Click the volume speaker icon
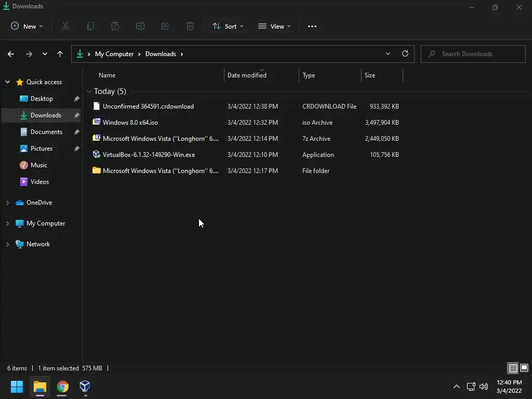 (x=484, y=387)
